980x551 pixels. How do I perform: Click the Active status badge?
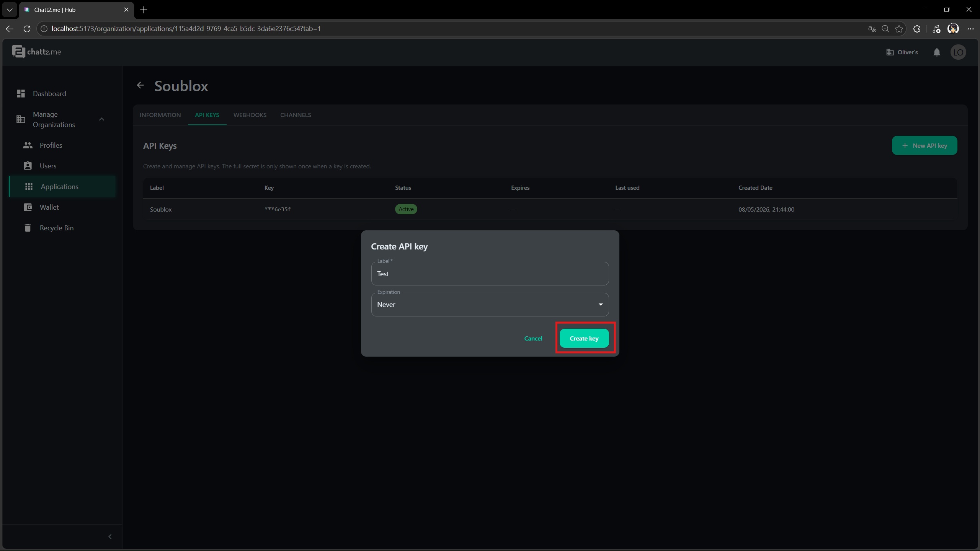pyautogui.click(x=406, y=209)
